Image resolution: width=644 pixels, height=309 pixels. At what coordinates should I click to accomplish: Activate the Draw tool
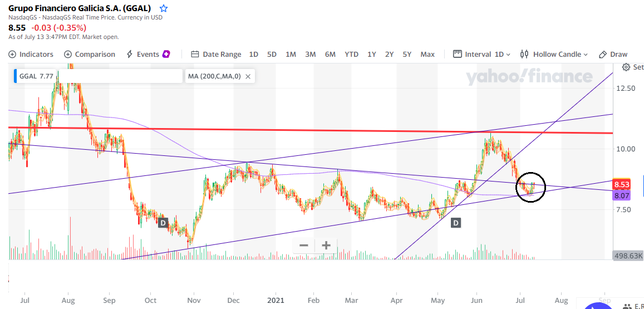(x=613, y=54)
